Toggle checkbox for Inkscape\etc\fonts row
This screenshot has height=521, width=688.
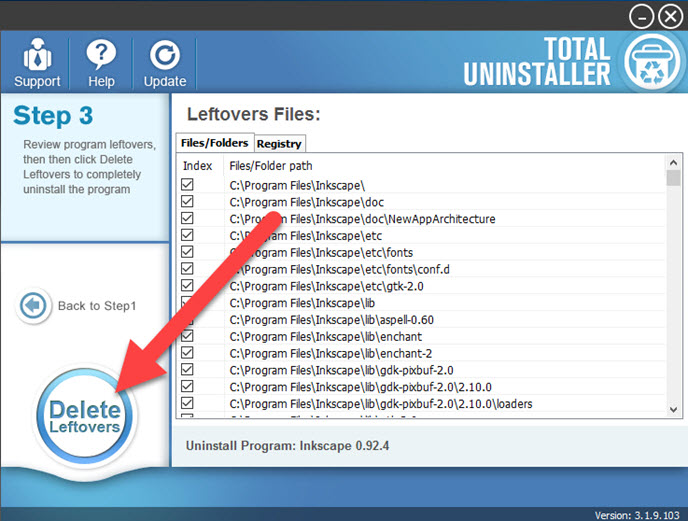click(x=187, y=252)
